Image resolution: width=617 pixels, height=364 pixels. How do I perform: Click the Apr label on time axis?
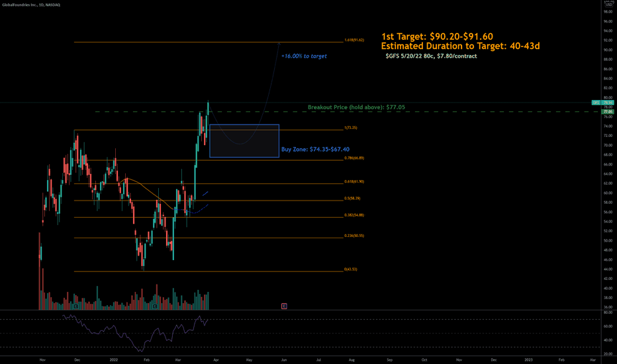tap(216, 359)
